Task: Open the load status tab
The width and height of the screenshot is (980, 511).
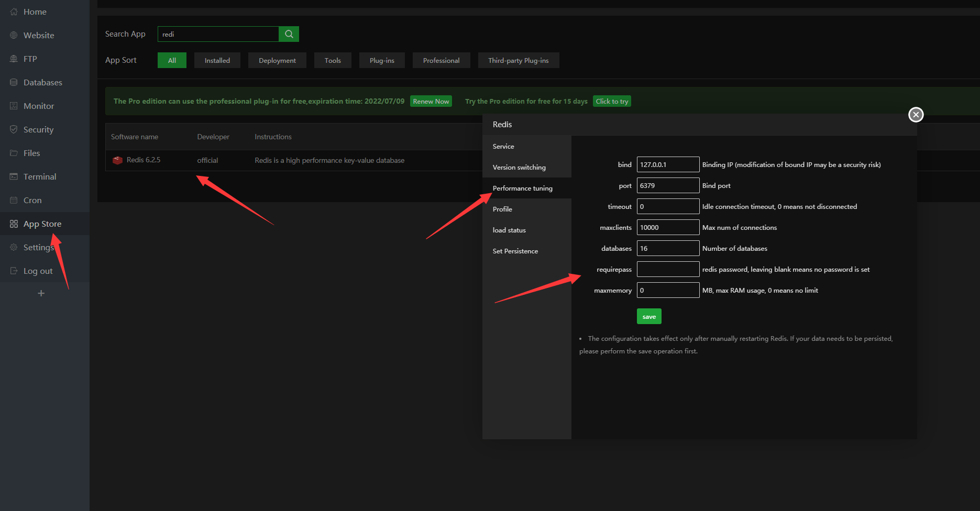Action: 509,230
